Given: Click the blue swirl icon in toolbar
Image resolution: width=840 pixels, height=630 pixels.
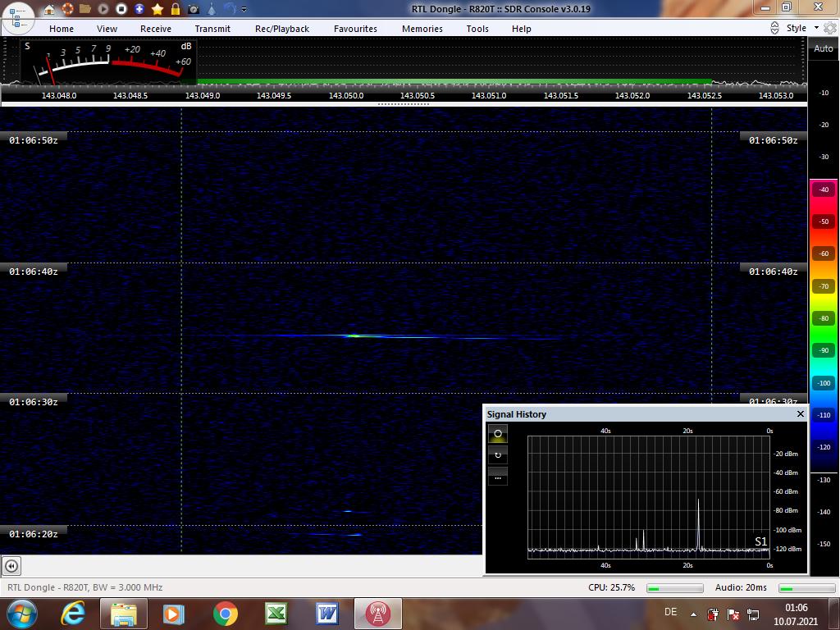Looking at the screenshot, I should click(230, 9).
